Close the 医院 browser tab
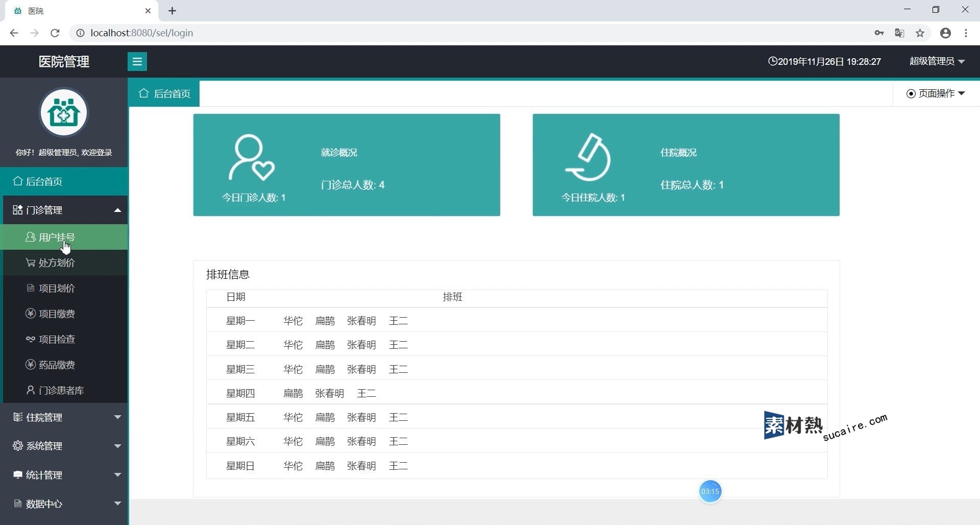Viewport: 980px width, 525px height. [148, 11]
